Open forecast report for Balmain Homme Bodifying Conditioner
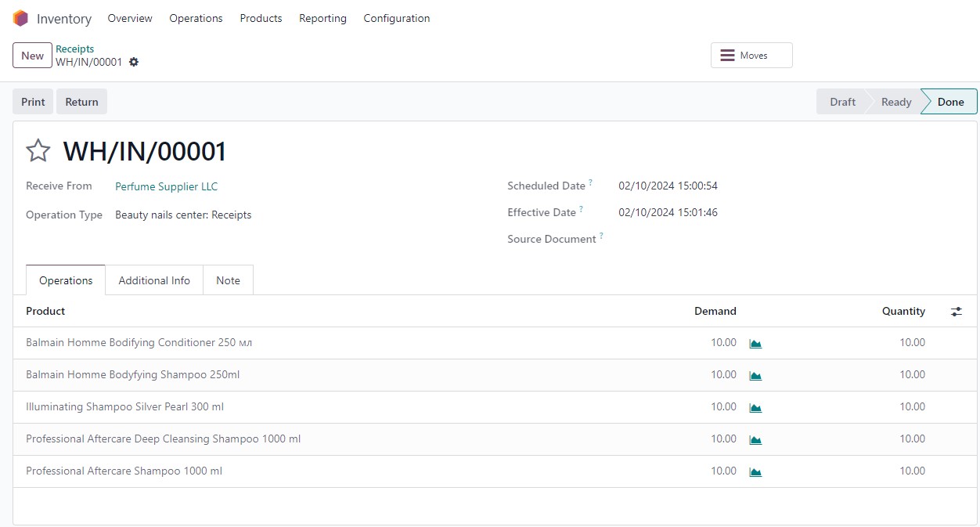 click(755, 342)
